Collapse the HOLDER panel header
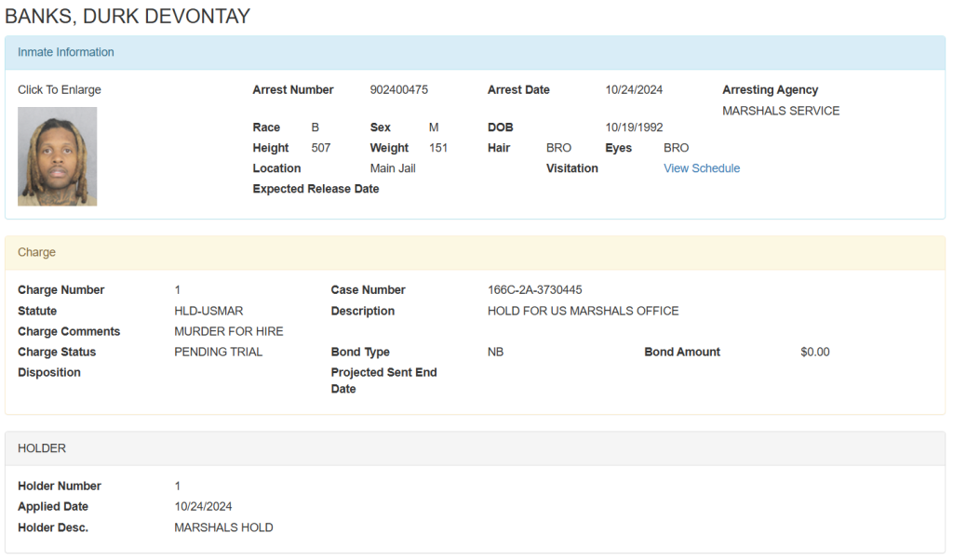Viewport: 953px width, 560px height. pyautogui.click(x=42, y=448)
